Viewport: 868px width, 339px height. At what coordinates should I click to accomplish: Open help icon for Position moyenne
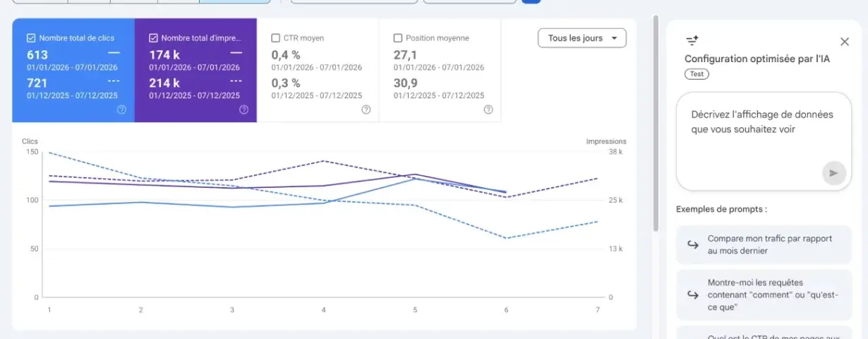click(x=488, y=109)
